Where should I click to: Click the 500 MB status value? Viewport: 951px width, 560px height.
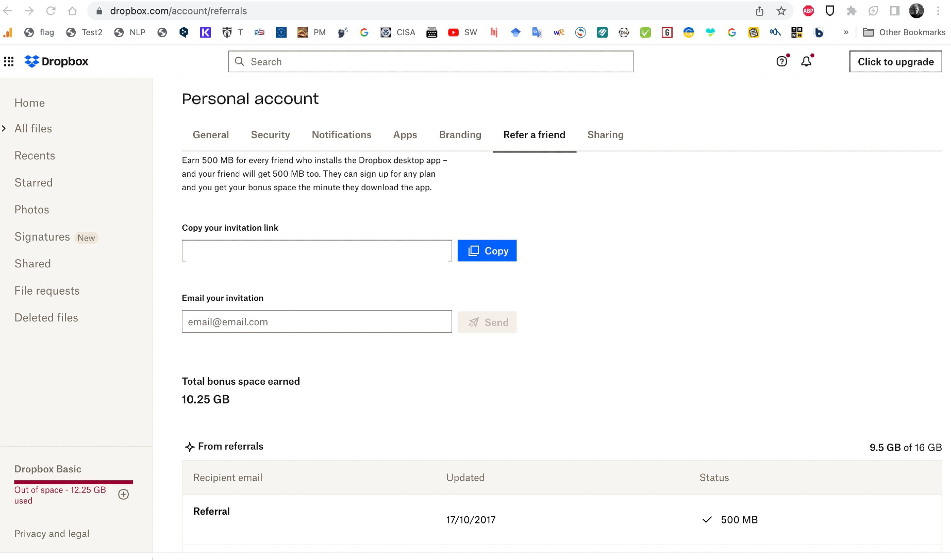(x=739, y=520)
